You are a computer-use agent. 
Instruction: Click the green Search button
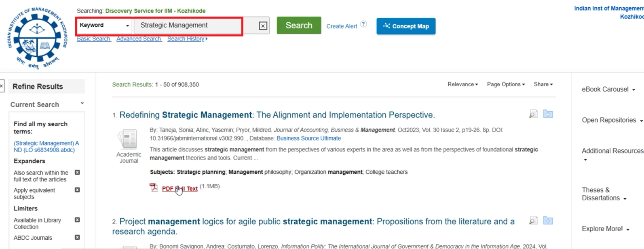[x=299, y=26]
